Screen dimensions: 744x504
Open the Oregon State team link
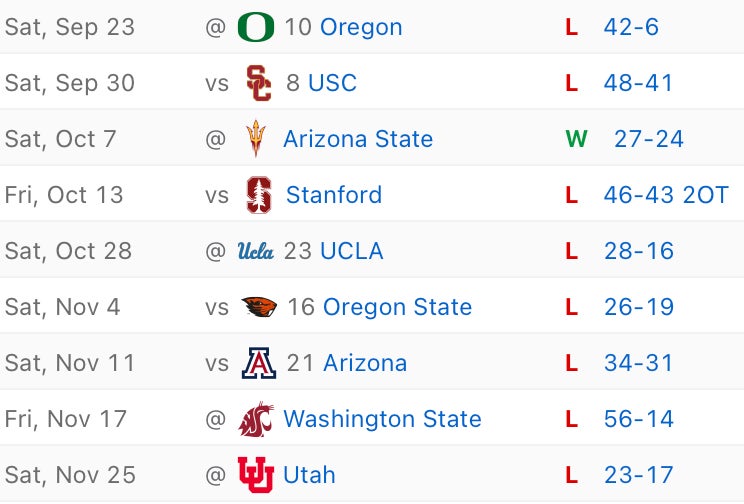pyautogui.click(x=397, y=307)
